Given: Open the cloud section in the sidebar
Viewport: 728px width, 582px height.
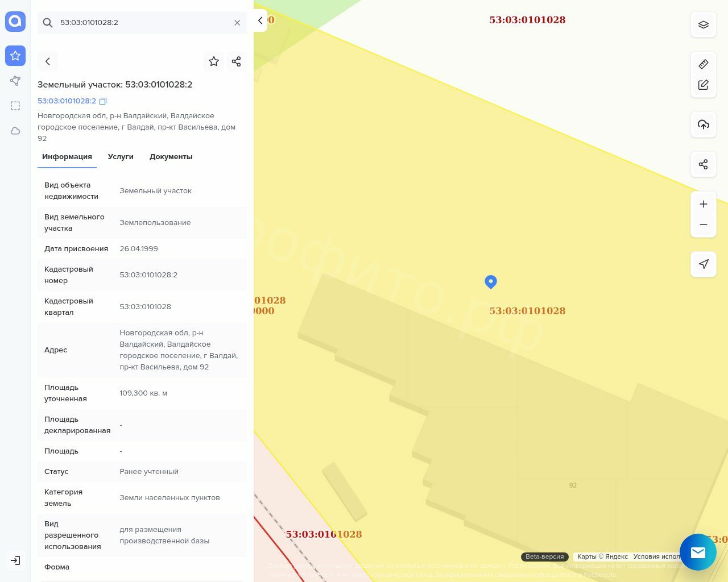Looking at the screenshot, I should pos(15,131).
